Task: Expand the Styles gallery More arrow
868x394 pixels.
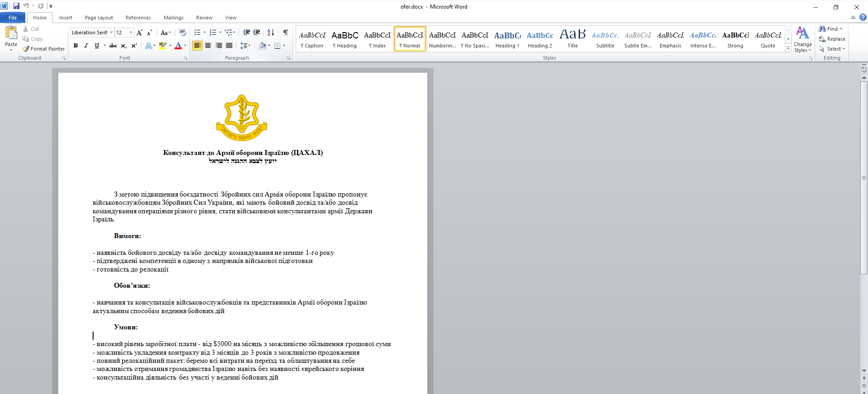Action: 788,49
